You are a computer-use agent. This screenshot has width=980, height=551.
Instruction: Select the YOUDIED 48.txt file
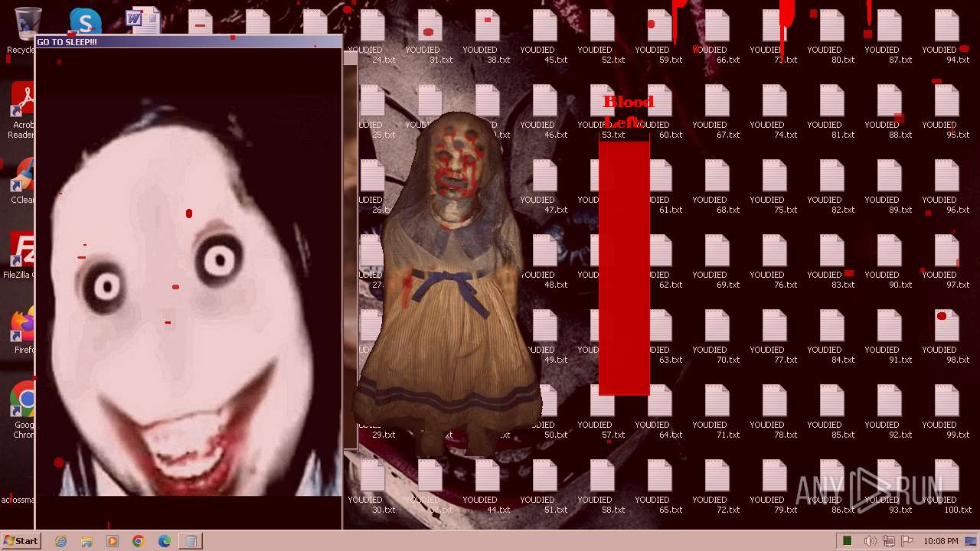pos(544,262)
